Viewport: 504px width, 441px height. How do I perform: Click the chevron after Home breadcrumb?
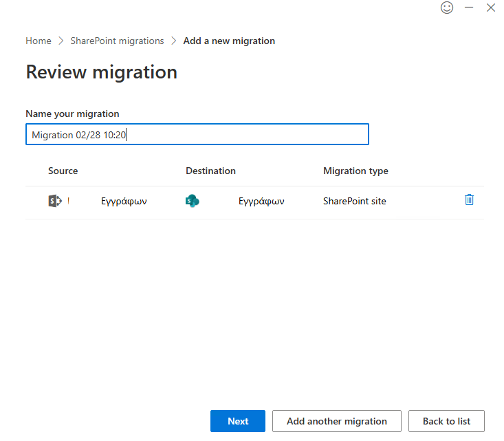pos(61,41)
